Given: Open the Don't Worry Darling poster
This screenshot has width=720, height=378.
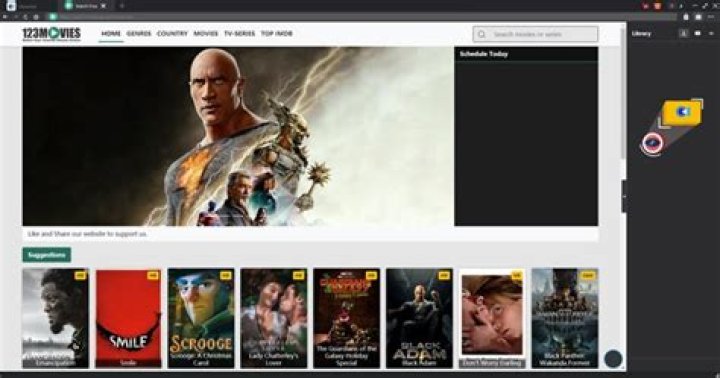Looking at the screenshot, I should [x=492, y=318].
